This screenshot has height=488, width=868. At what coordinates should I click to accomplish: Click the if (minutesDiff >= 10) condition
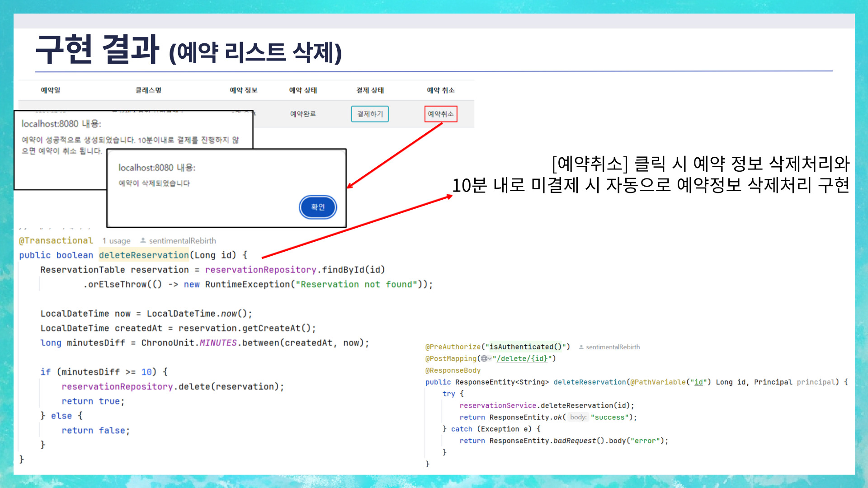(104, 372)
